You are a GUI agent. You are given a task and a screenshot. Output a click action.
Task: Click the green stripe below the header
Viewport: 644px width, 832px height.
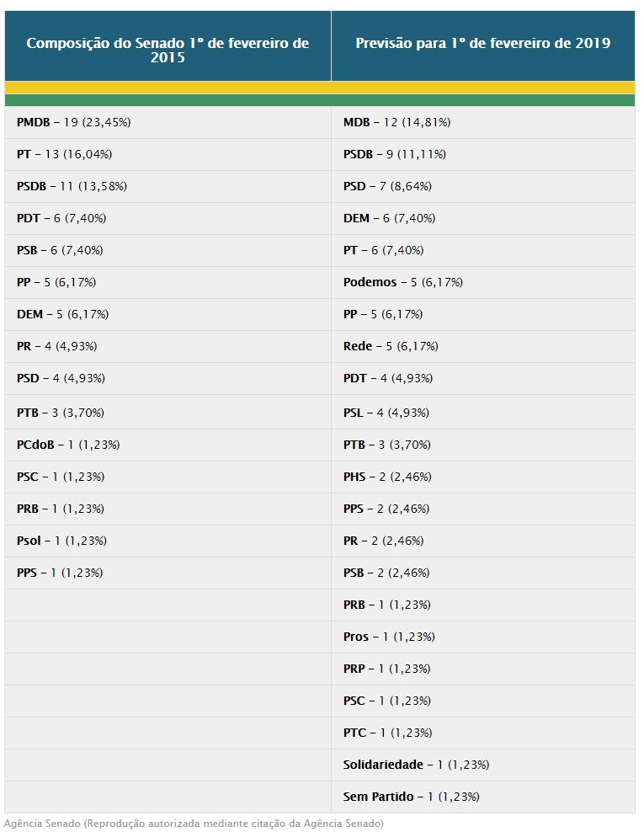320,100
